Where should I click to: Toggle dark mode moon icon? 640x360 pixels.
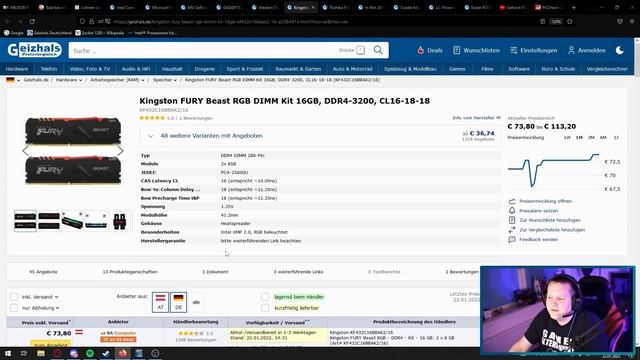(x=620, y=50)
